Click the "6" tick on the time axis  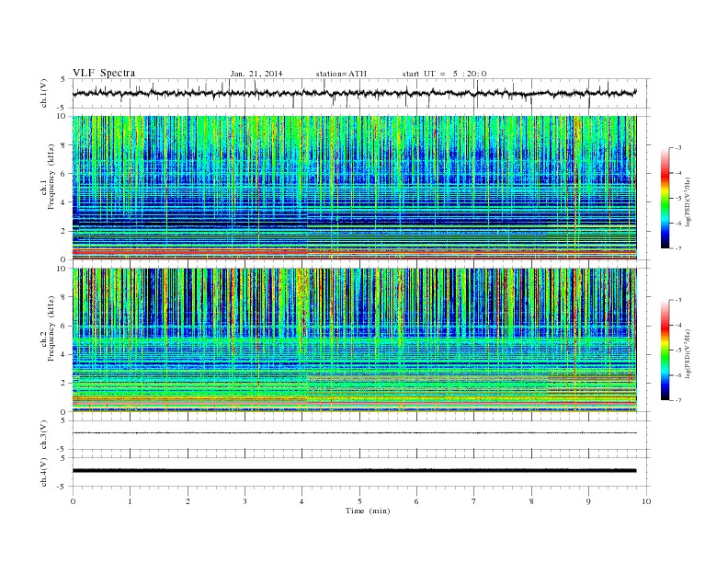417,501
